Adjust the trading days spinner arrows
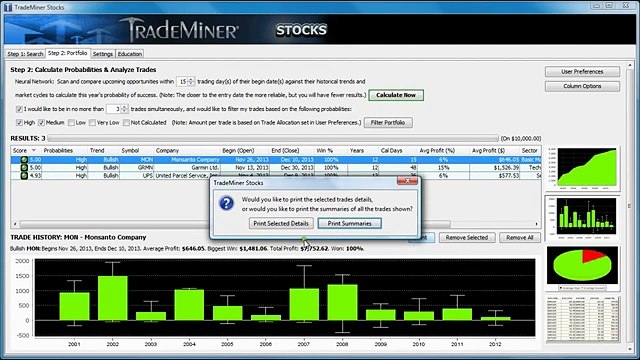 point(191,82)
